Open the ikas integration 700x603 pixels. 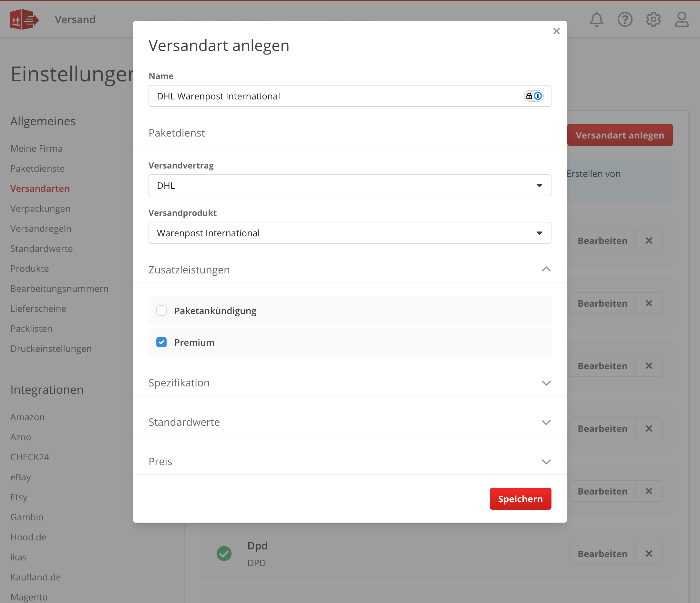[19, 557]
